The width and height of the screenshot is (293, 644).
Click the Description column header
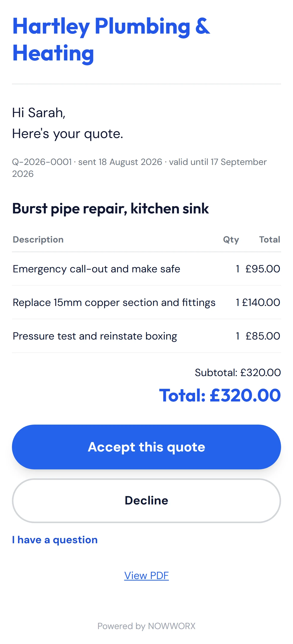tap(38, 240)
